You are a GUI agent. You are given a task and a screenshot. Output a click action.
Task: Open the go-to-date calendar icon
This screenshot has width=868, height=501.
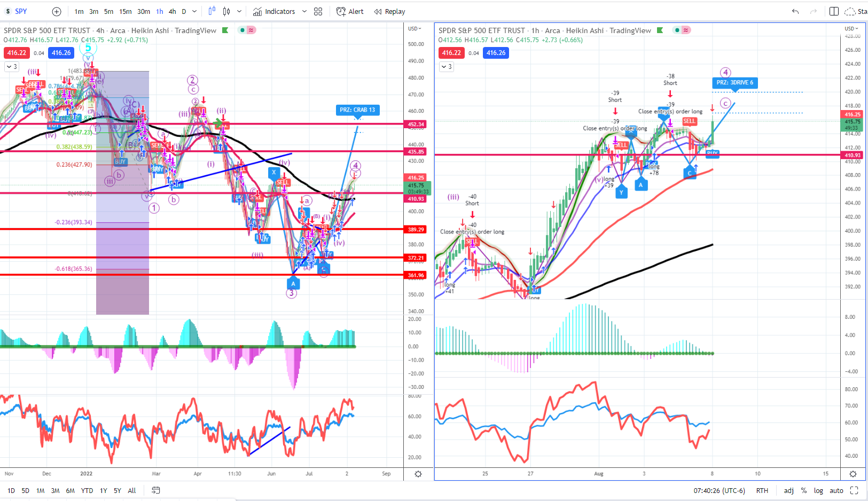pos(155,490)
